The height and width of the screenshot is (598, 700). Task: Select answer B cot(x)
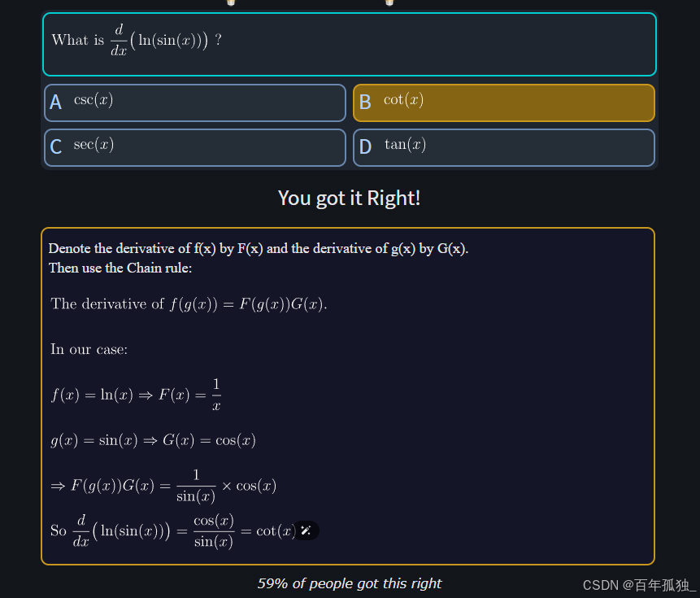[503, 103]
